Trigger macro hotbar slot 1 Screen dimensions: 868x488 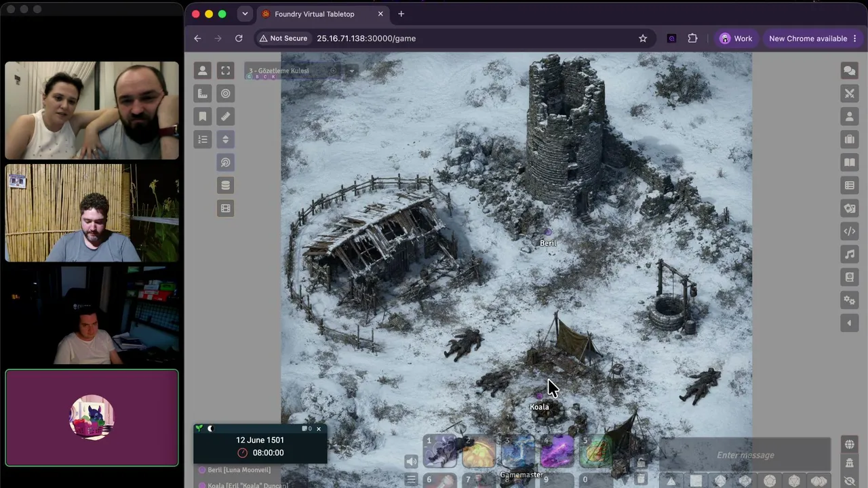(x=440, y=452)
